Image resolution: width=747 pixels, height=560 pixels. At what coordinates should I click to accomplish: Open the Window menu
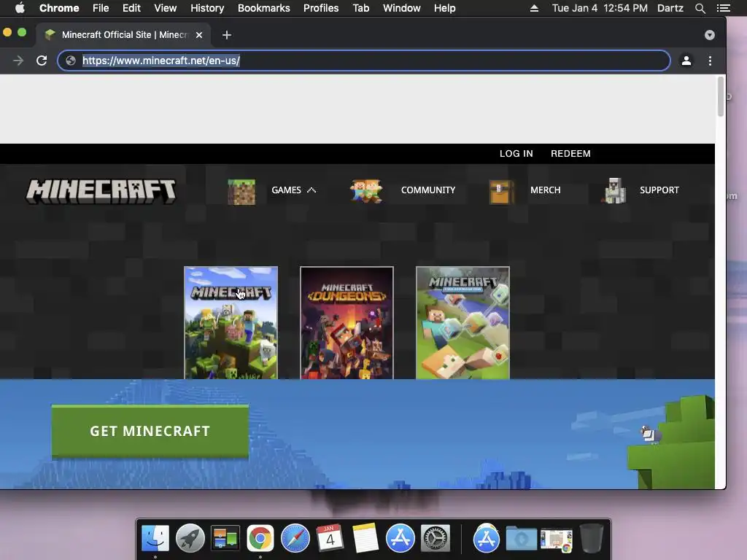pos(402,8)
